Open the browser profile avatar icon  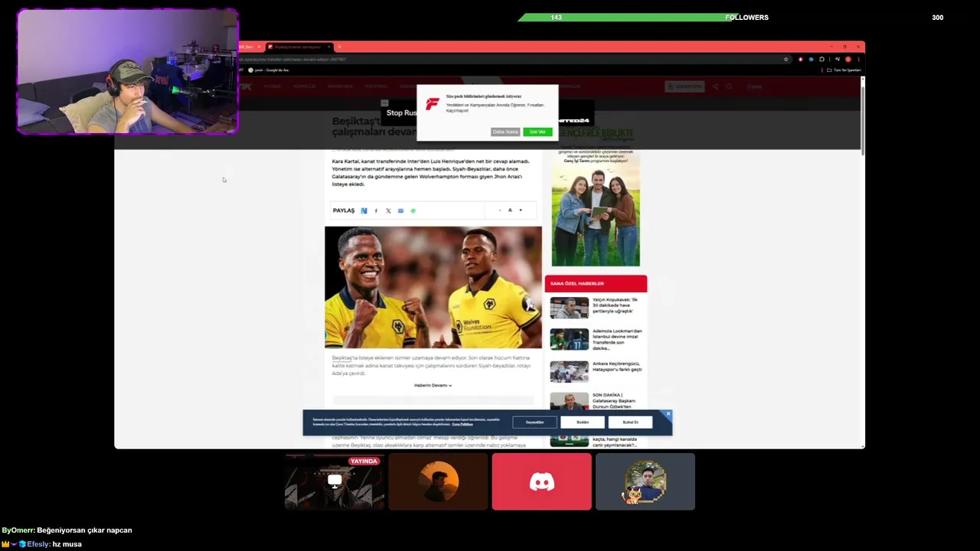(x=848, y=59)
